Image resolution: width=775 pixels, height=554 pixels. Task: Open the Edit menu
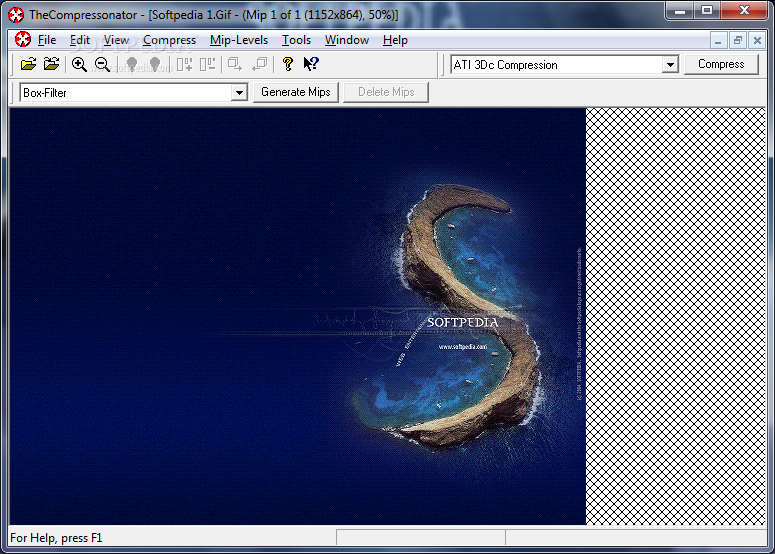pos(80,40)
